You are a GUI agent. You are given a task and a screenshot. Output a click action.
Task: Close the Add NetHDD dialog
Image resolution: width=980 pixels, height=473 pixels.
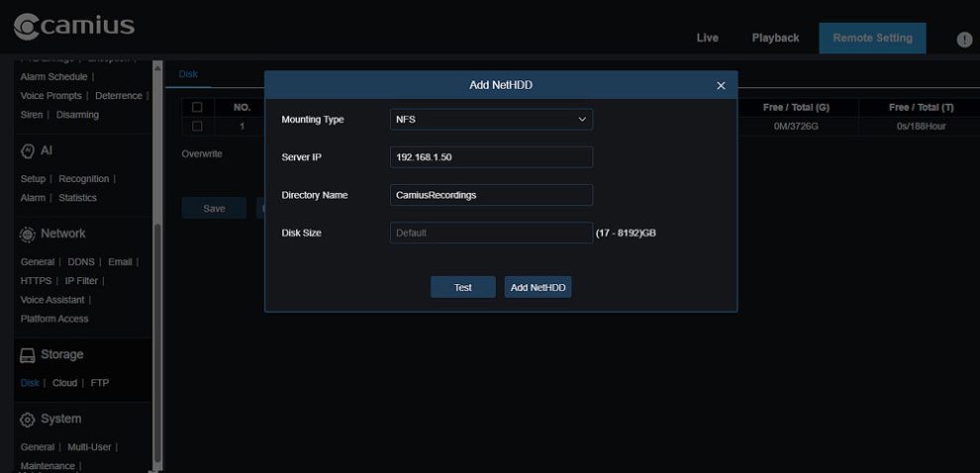click(721, 86)
